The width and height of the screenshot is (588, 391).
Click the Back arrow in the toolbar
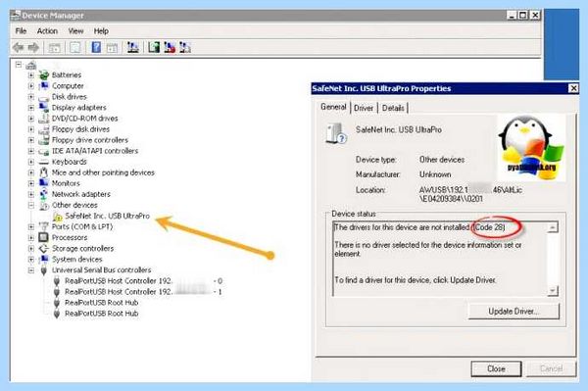coord(18,47)
